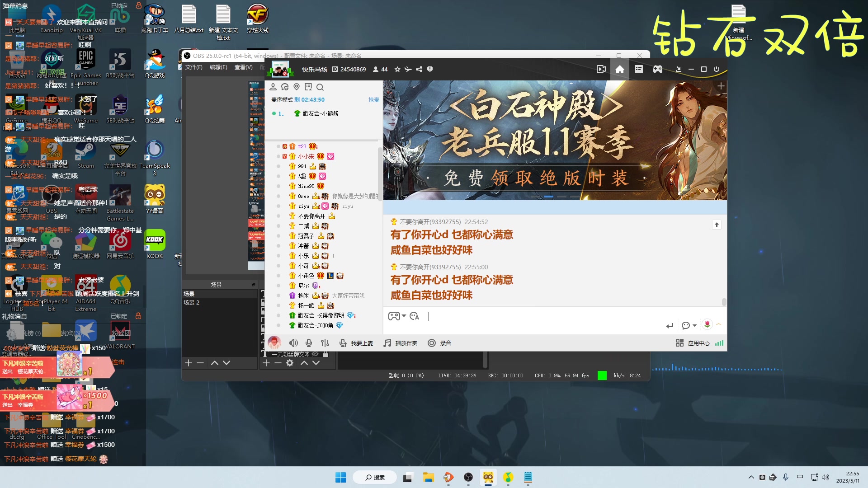
Task: Toggle 已锁定 lock on 礼物消息 overlay
Action: point(139,316)
